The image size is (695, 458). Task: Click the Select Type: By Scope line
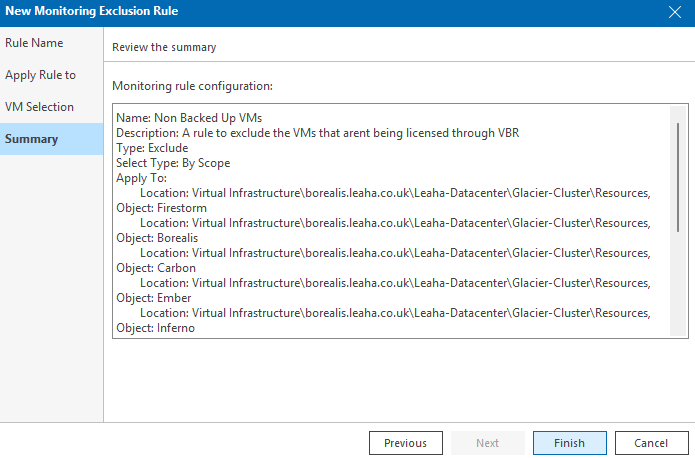click(173, 163)
